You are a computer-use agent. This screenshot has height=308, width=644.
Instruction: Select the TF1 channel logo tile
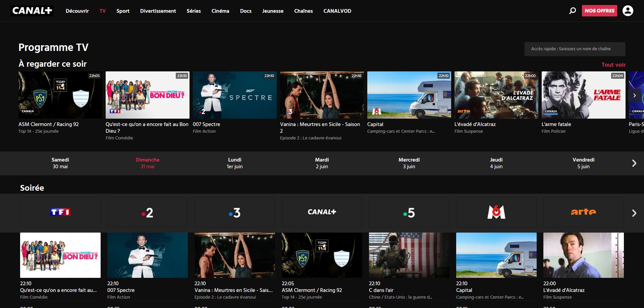pos(60,212)
